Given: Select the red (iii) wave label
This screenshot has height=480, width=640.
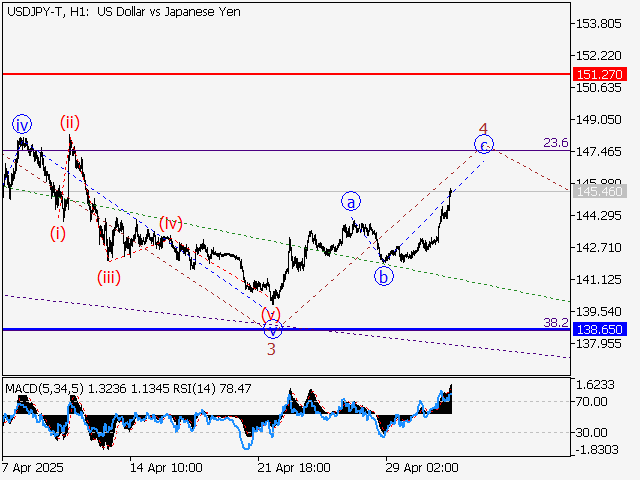Looking at the screenshot, I should [109, 278].
